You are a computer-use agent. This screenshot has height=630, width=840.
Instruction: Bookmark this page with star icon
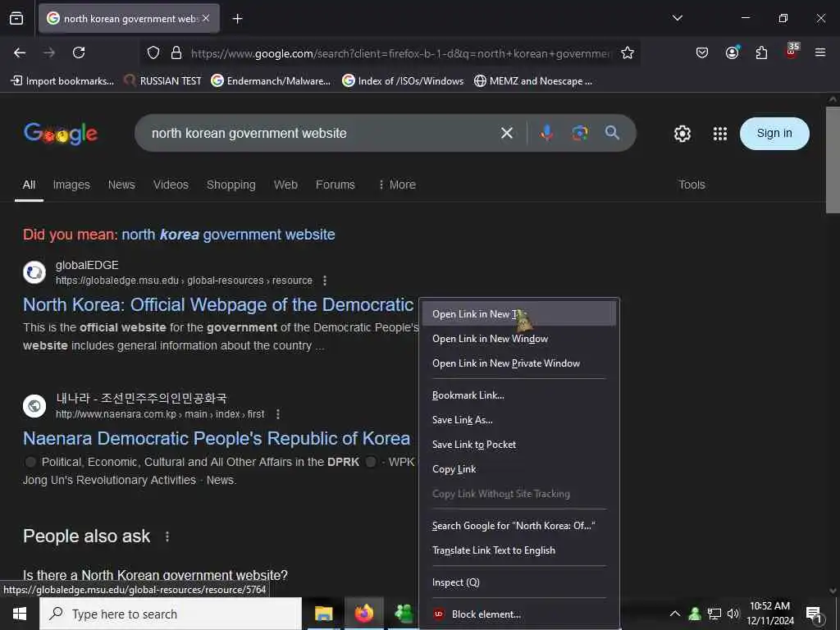628,53
